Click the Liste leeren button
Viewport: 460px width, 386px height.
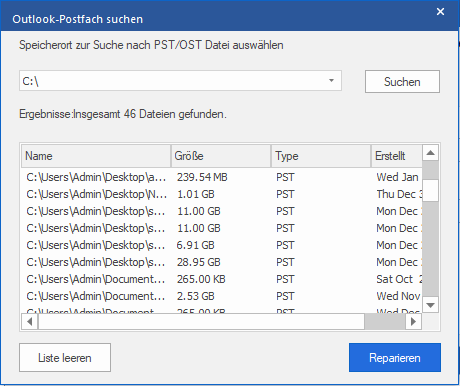(x=65, y=358)
